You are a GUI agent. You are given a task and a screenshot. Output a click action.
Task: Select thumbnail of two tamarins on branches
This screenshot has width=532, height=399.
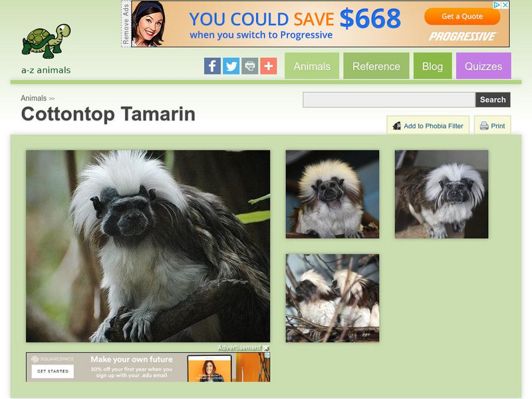(x=332, y=298)
